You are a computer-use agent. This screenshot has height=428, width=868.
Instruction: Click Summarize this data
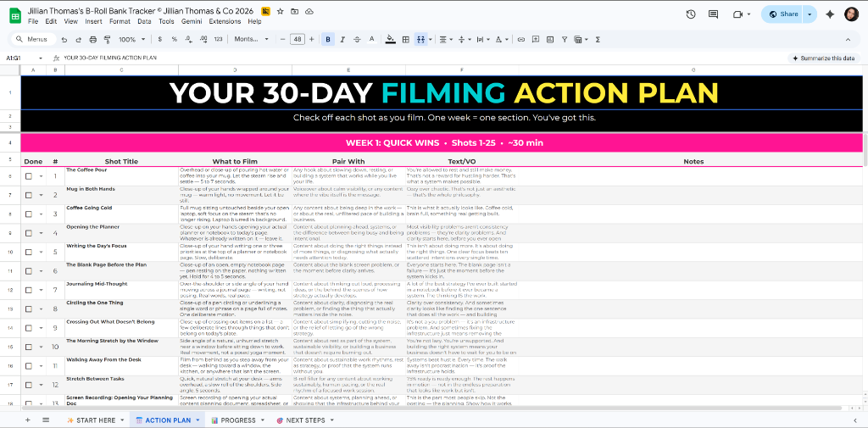822,58
